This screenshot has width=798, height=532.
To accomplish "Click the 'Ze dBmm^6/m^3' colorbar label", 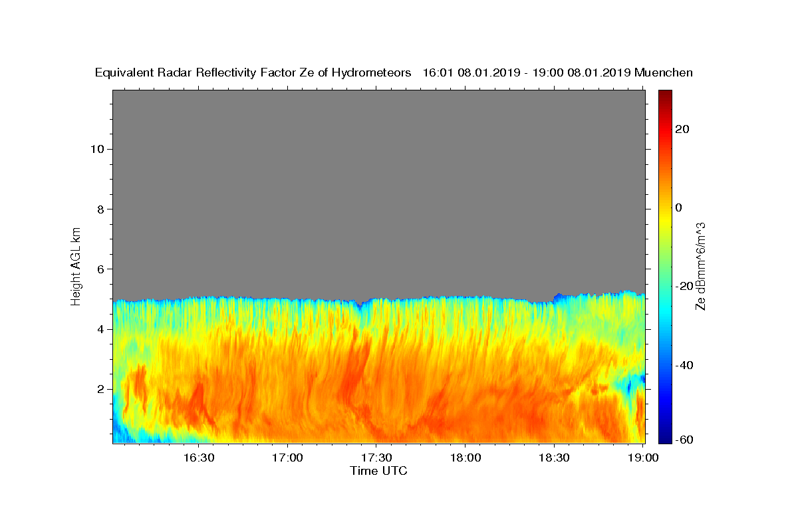I will point(700,266).
